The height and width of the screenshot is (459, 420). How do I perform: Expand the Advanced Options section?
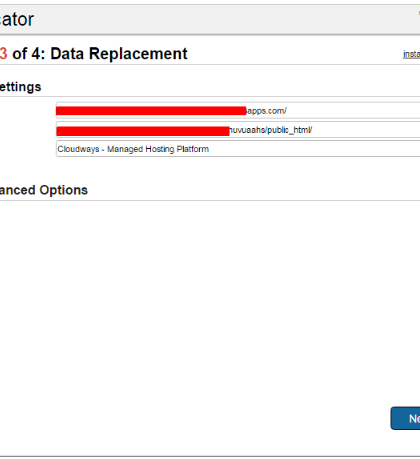tap(44, 190)
